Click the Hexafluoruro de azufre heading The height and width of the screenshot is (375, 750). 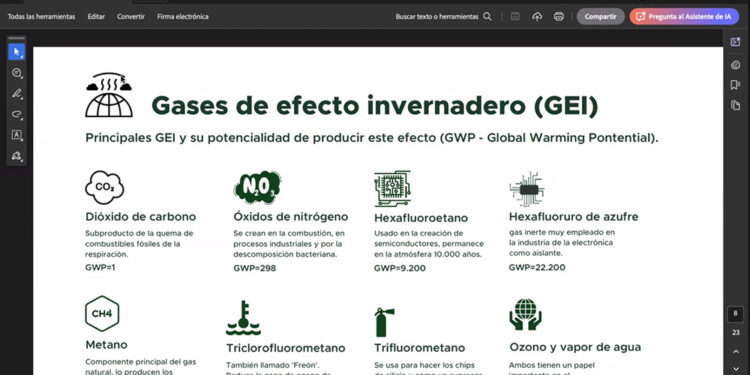coord(574,217)
